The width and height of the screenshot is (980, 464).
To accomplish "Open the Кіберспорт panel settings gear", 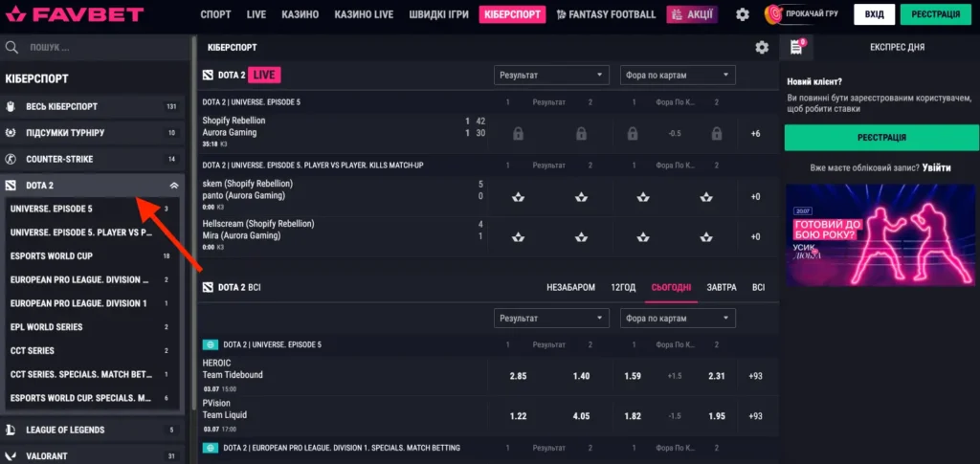I will pos(762,48).
